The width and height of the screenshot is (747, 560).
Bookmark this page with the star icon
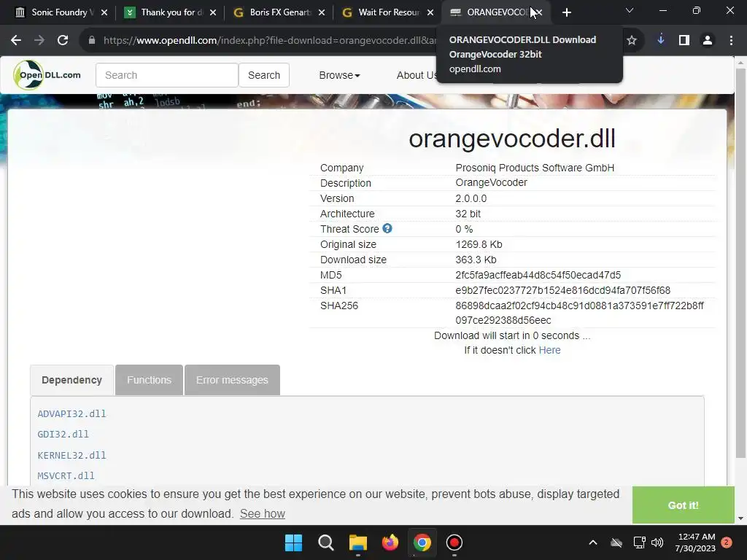point(632,41)
